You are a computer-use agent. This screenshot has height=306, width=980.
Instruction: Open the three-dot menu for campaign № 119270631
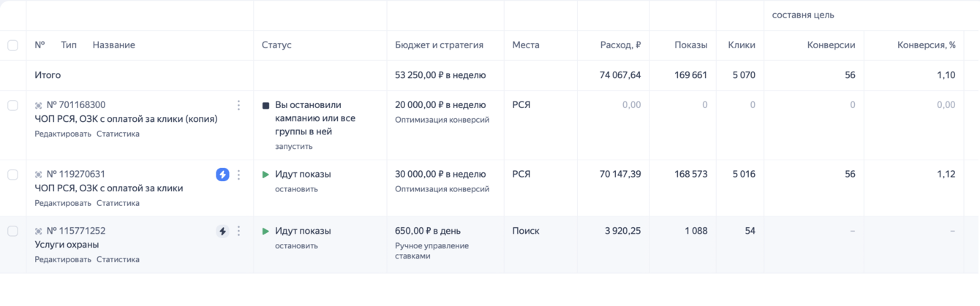(x=238, y=175)
